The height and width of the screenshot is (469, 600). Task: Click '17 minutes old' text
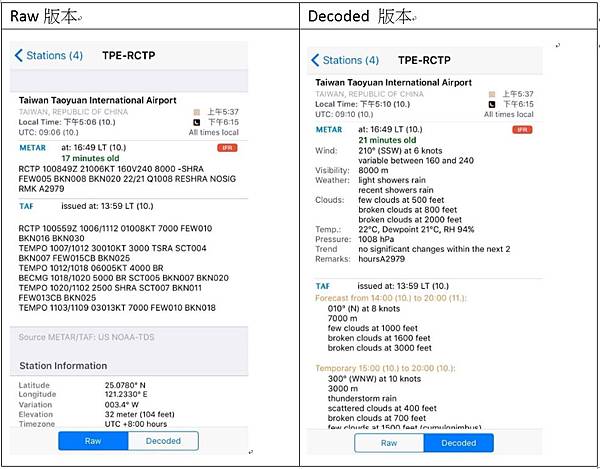click(x=90, y=158)
